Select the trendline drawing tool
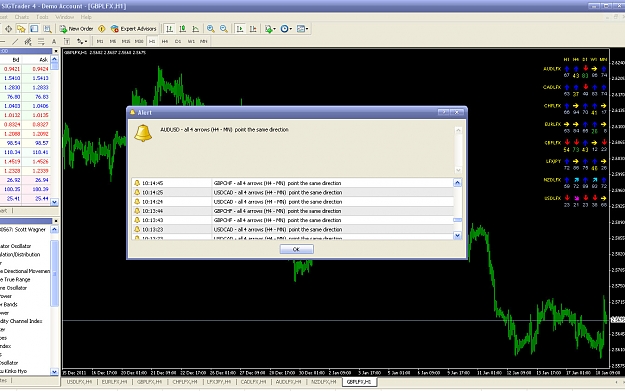The image size is (625, 391). tap(15, 41)
